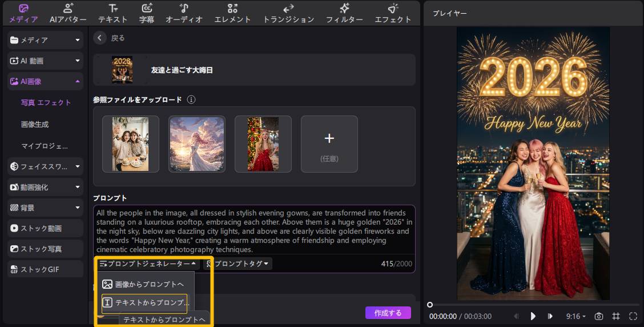The width and height of the screenshot is (644, 327).
Task: Open the AIアバター tab
Action: [68, 13]
